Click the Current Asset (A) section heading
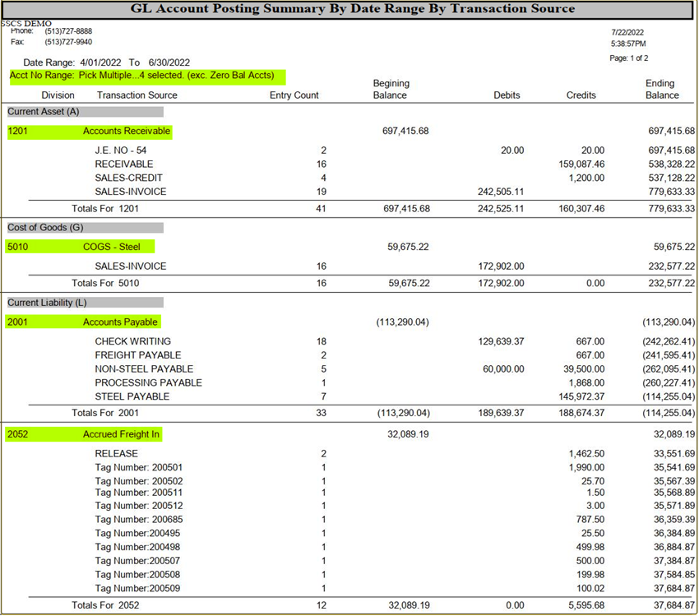 pos(44,111)
